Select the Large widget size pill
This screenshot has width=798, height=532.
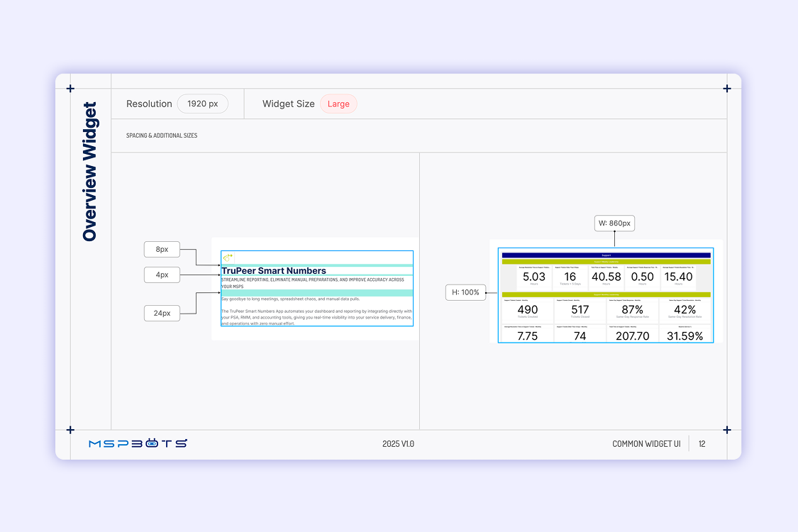click(338, 104)
